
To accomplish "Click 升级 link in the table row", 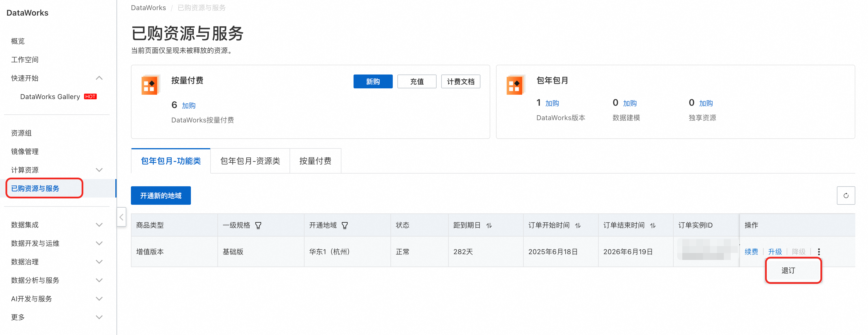I will (775, 252).
